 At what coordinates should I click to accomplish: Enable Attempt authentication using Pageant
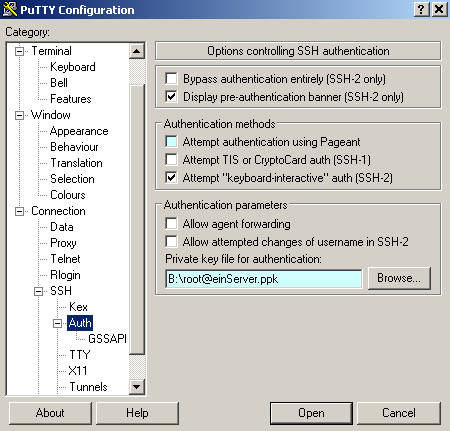(171, 142)
